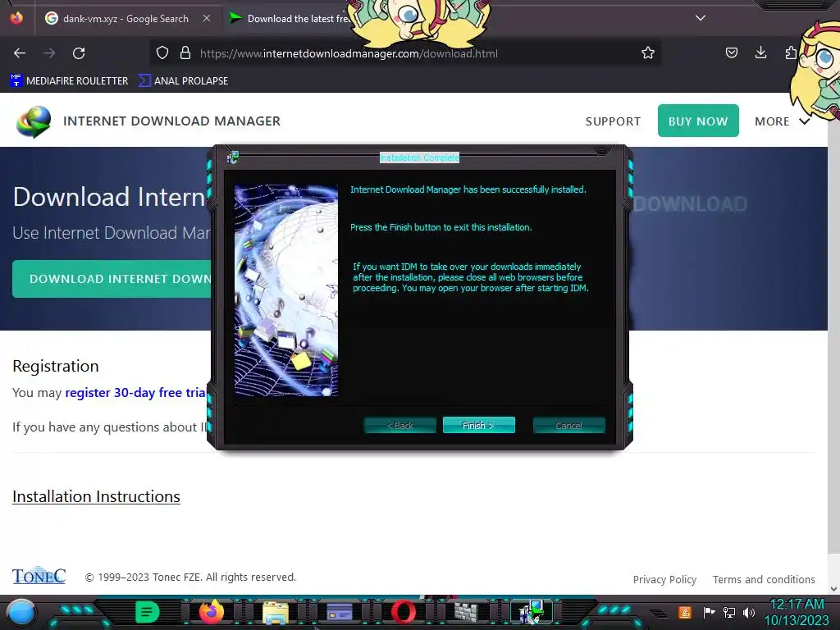The image size is (840, 630).
Task: Bookmark this page with star icon
Action: (648, 53)
